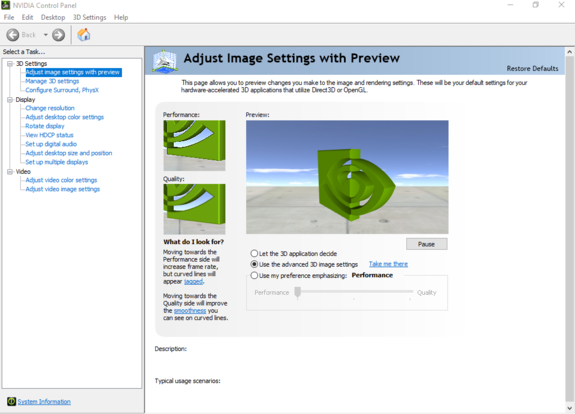Screen dimensions: 575x414
Task: Open Change resolution task
Action: 50,108
